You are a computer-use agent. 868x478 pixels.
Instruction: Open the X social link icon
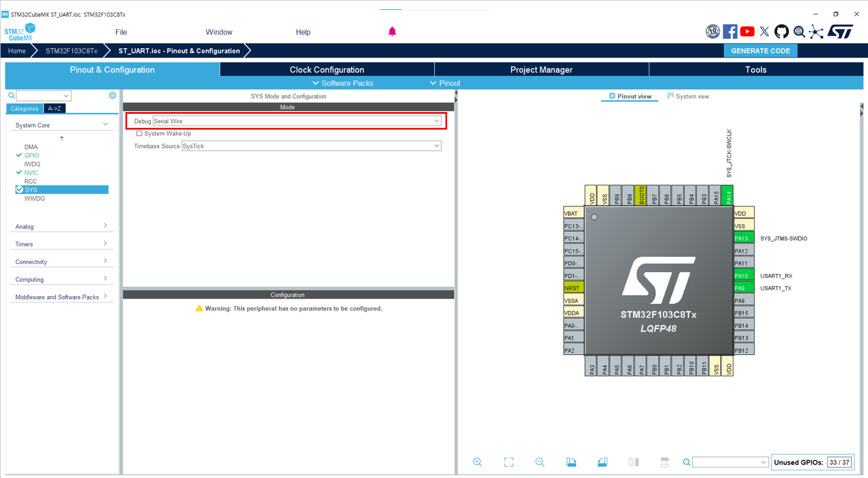(764, 32)
